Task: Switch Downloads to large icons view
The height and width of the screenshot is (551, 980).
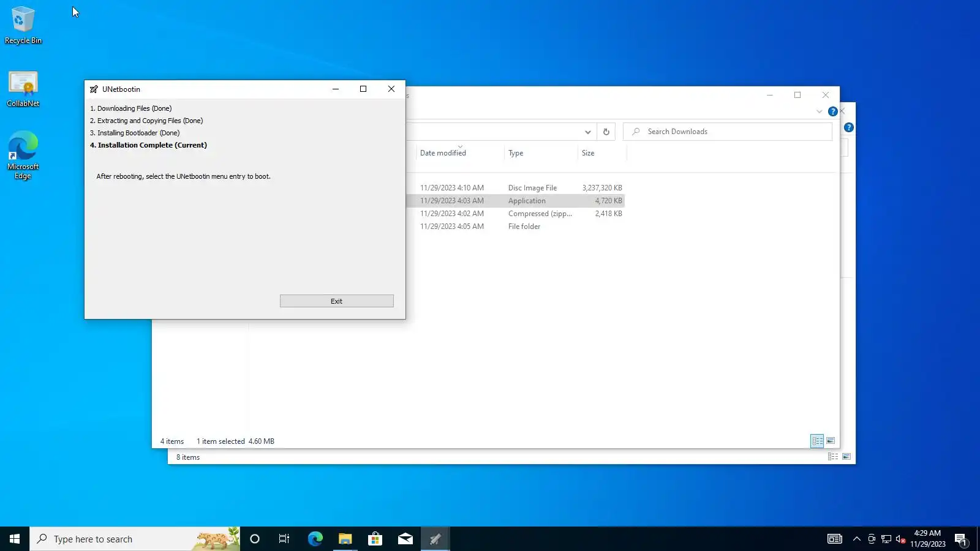Action: coord(831,441)
